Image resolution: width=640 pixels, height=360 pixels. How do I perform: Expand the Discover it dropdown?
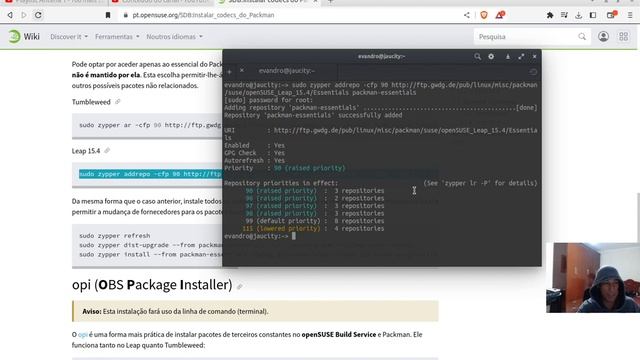click(x=69, y=37)
